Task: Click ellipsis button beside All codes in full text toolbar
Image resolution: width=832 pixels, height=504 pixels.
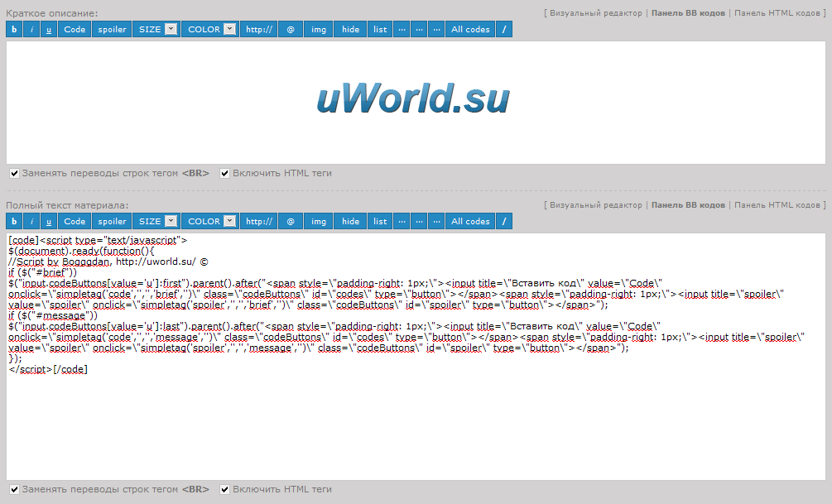Action: [436, 221]
